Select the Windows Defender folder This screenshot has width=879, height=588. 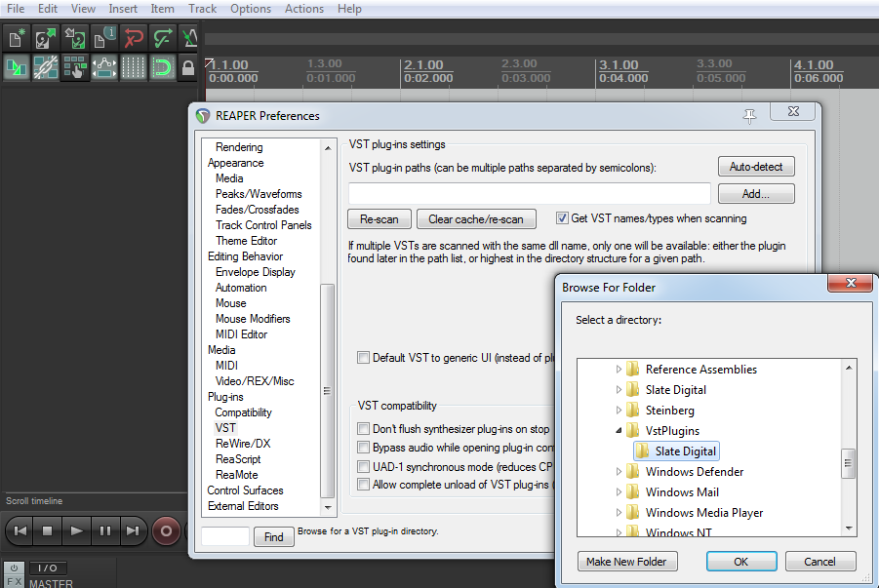click(695, 471)
